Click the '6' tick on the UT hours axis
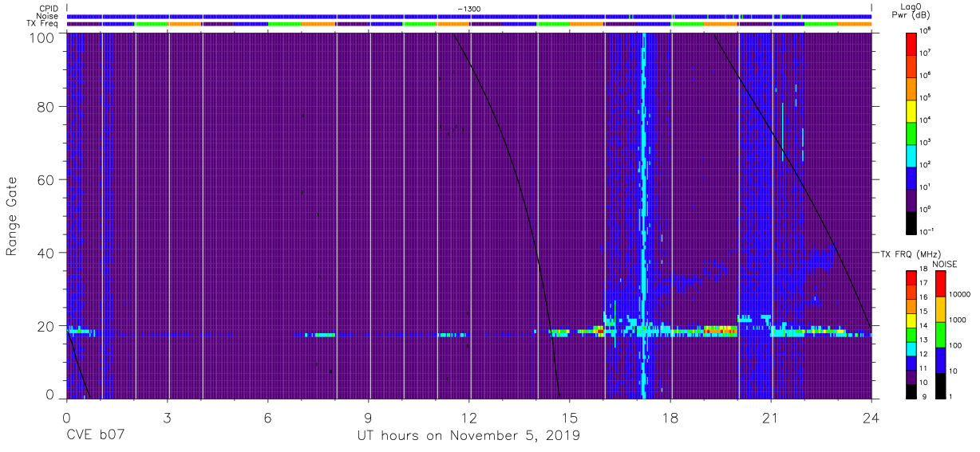This screenshot has width=980, height=452. pos(268,417)
